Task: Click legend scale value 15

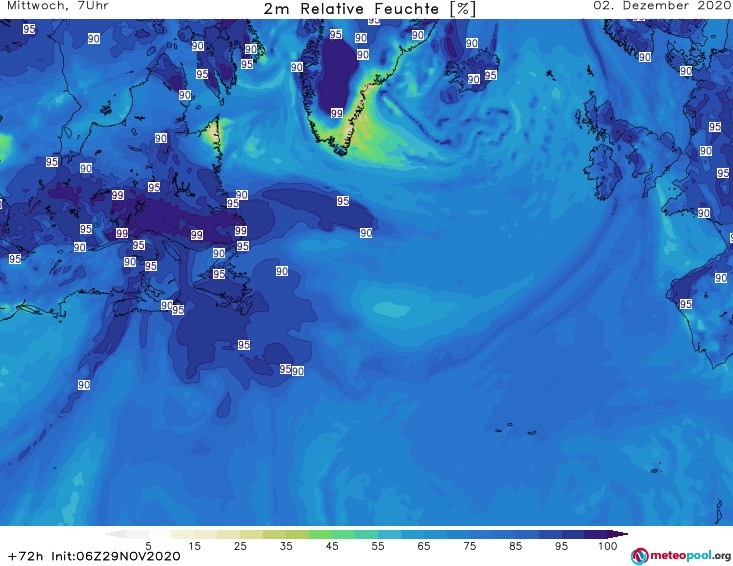Action: (194, 546)
